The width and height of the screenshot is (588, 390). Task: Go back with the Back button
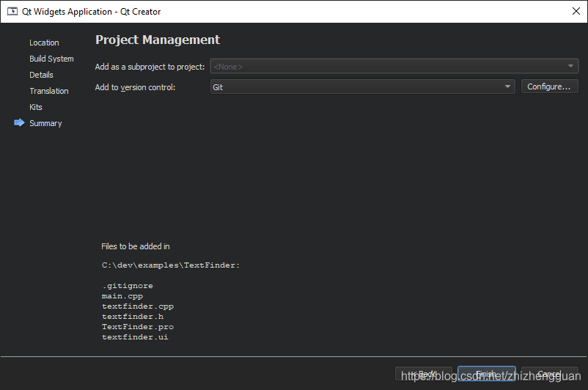coord(424,374)
